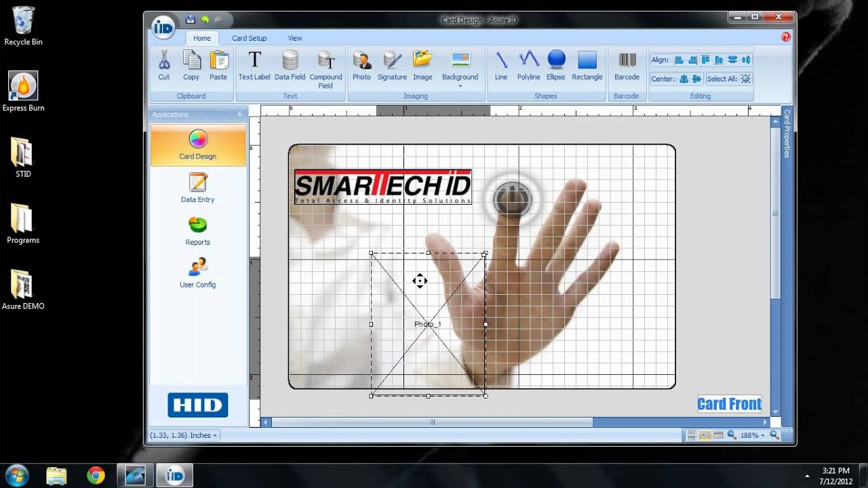Click the Card Front label

click(x=730, y=404)
